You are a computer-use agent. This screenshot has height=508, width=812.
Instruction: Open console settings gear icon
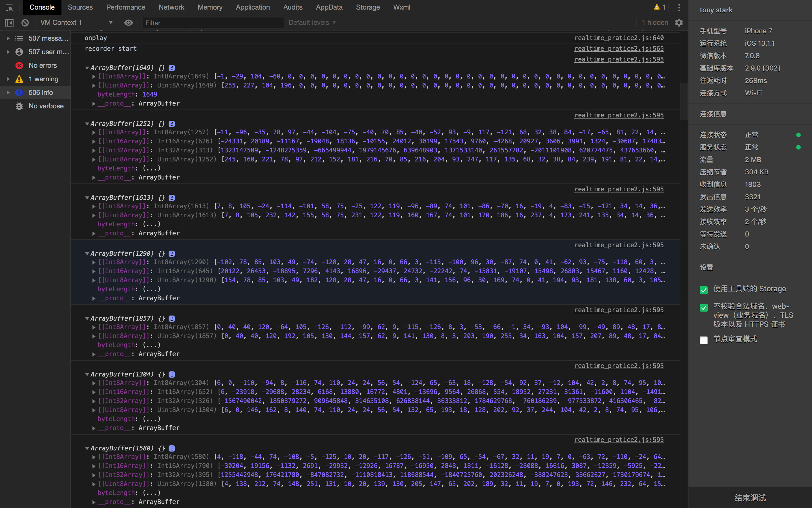pos(679,23)
